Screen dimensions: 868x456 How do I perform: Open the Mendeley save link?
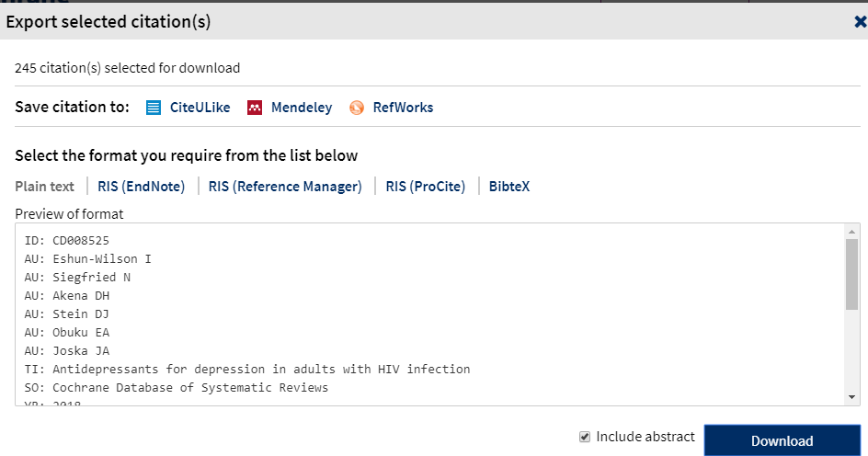302,108
